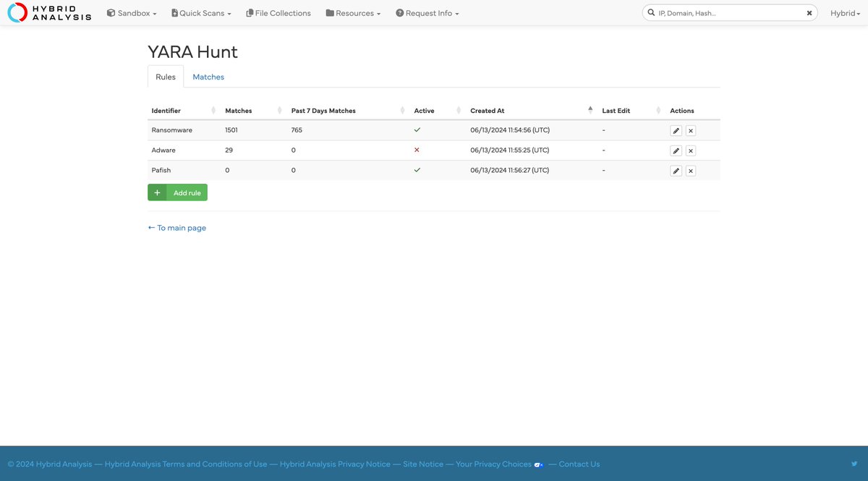The height and width of the screenshot is (481, 868).
Task: Click the Ransomware active checkmark
Action: pyautogui.click(x=417, y=130)
